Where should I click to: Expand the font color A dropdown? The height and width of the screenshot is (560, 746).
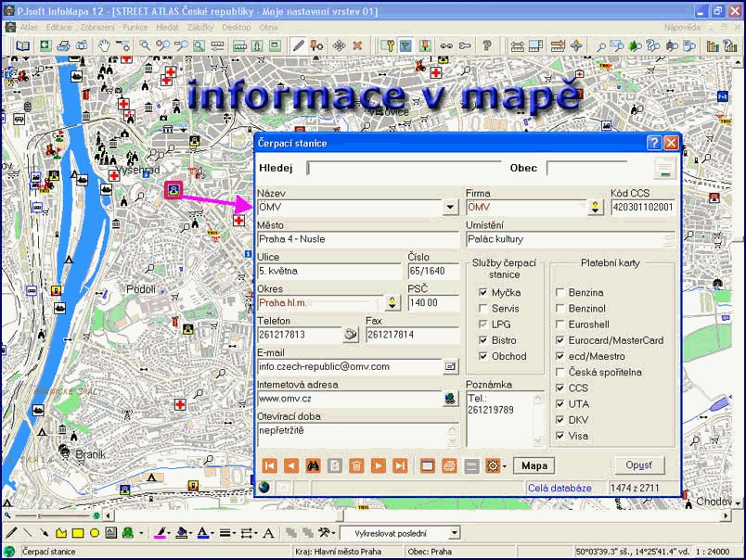(x=212, y=533)
